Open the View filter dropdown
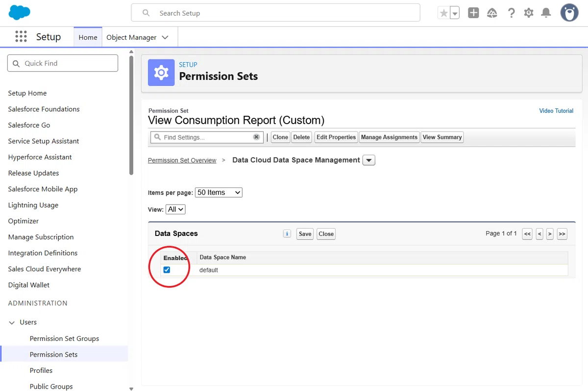This screenshot has height=391, width=588. [175, 209]
